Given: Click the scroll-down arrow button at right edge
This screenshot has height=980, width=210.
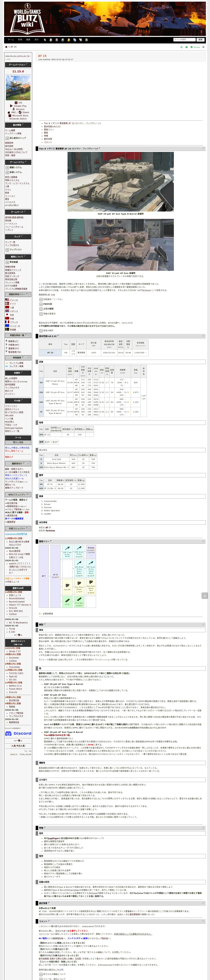Looking at the screenshot, I should [205, 596].
